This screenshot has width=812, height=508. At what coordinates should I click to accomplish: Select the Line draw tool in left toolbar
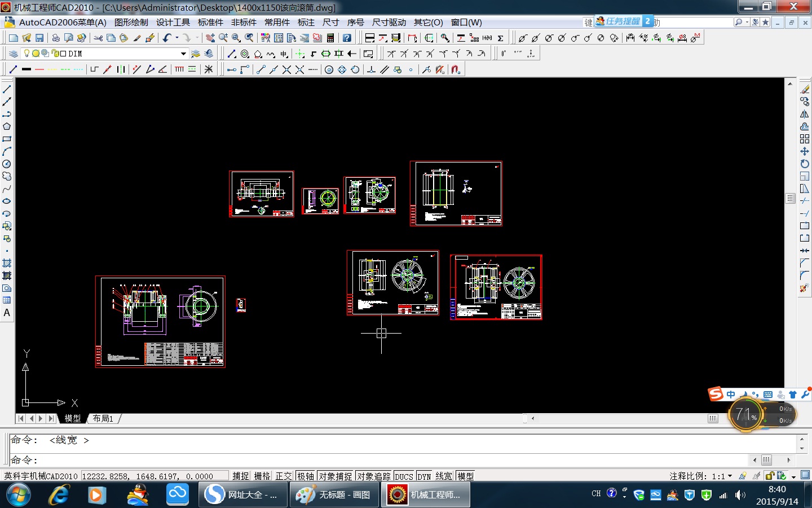click(7, 89)
